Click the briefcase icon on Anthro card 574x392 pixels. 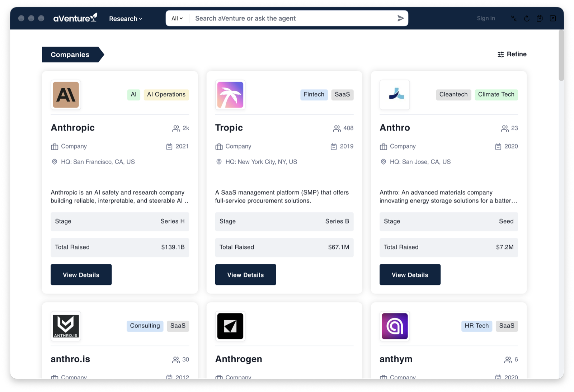click(x=384, y=147)
